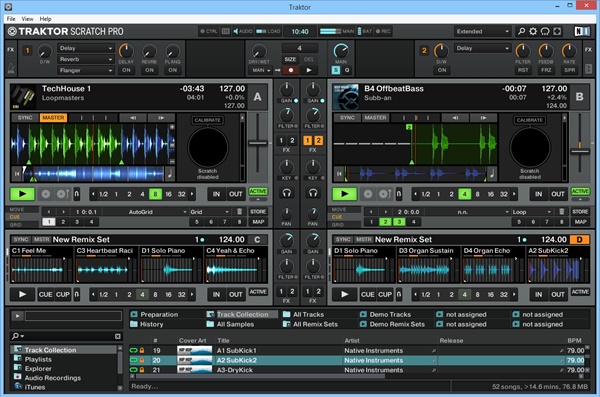Toggle SYNC on Deck B
This screenshot has width=600, height=397.
(347, 118)
